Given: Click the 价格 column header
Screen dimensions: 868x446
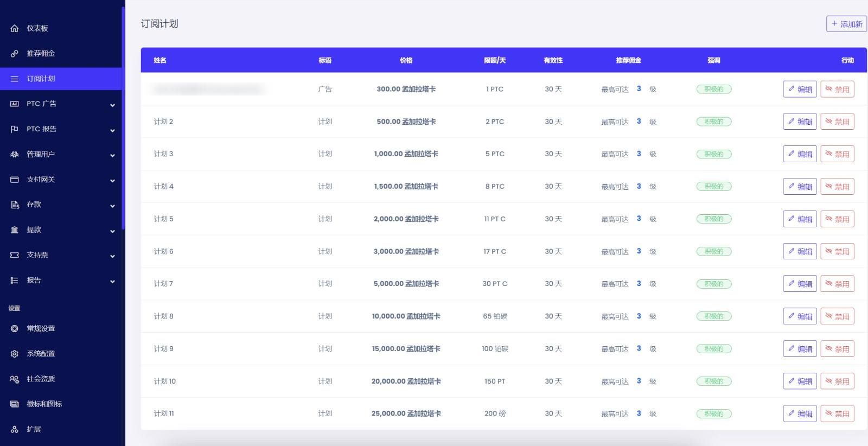Looking at the screenshot, I should tap(406, 60).
